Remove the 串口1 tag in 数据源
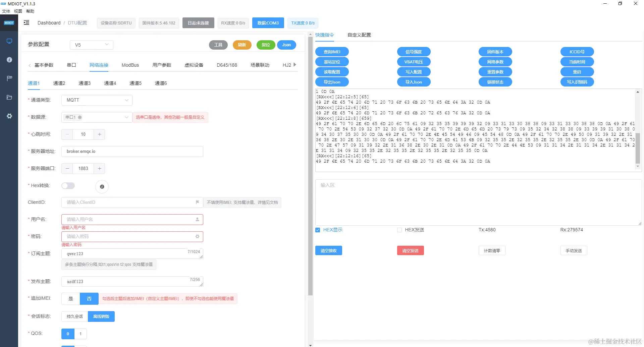The height and width of the screenshot is (347, 644). [80, 117]
